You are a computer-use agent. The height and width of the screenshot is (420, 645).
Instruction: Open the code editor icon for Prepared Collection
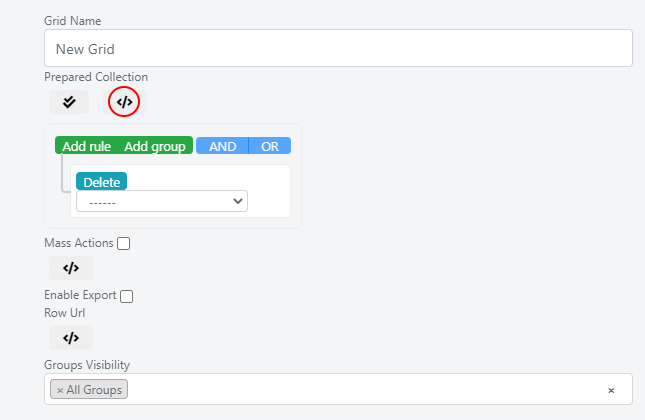tap(124, 102)
